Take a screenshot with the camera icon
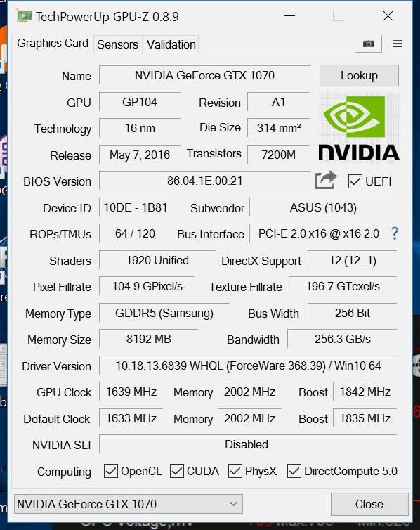Screen dimensions: 420x530 click(x=368, y=44)
